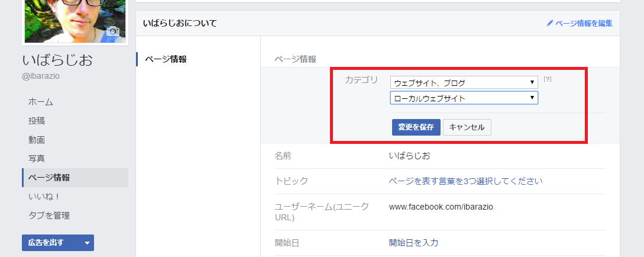Click the profile photo thumbnail
Screen dimensions: 644x257
75,21
